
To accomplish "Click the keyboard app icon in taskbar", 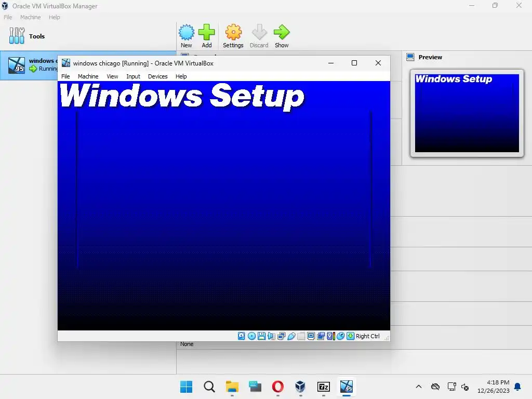I will (x=255, y=387).
